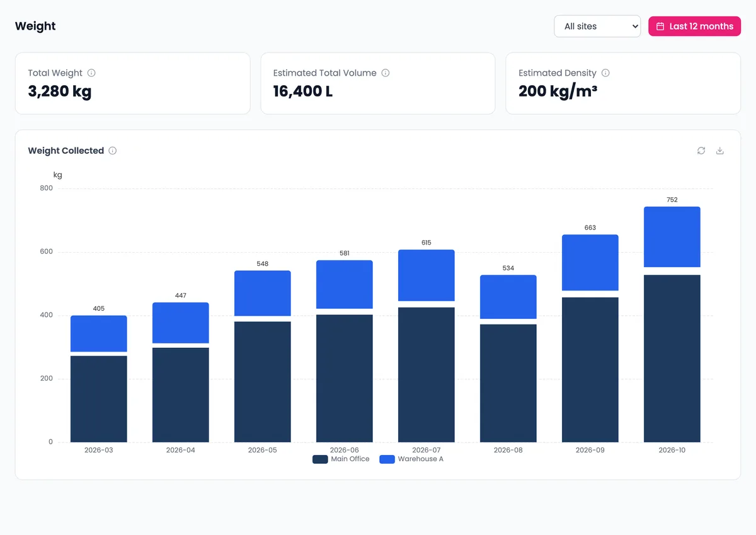
Task: Click the Warehouse A bar for 2026-09
Action: coord(590,262)
